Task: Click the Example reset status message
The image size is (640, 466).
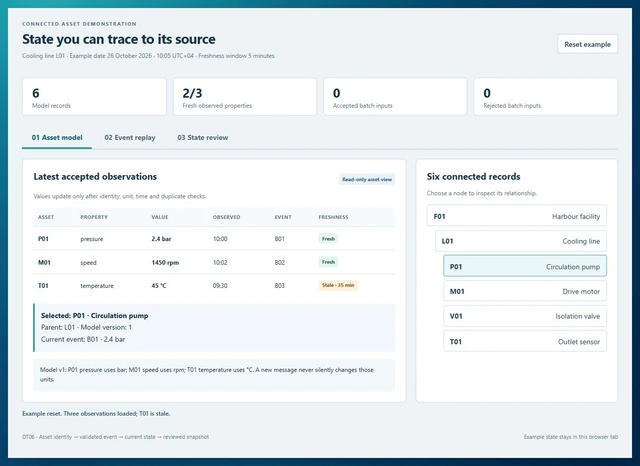Action: (96, 413)
